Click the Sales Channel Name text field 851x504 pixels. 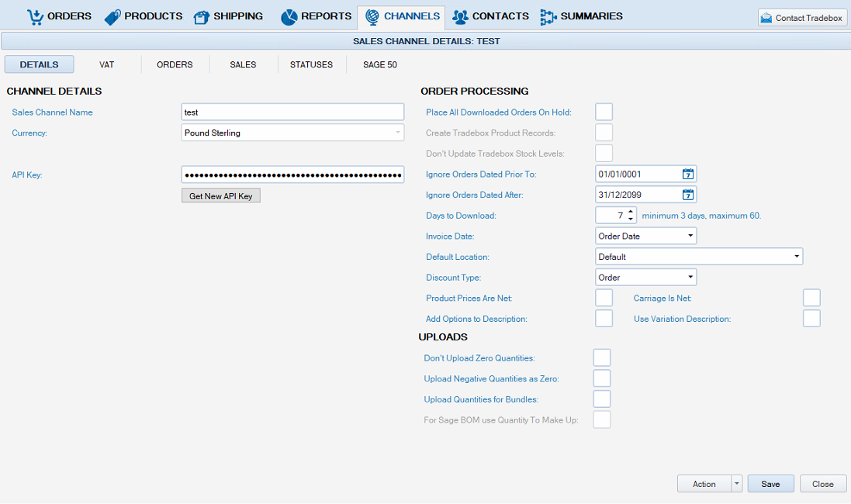[x=292, y=112]
